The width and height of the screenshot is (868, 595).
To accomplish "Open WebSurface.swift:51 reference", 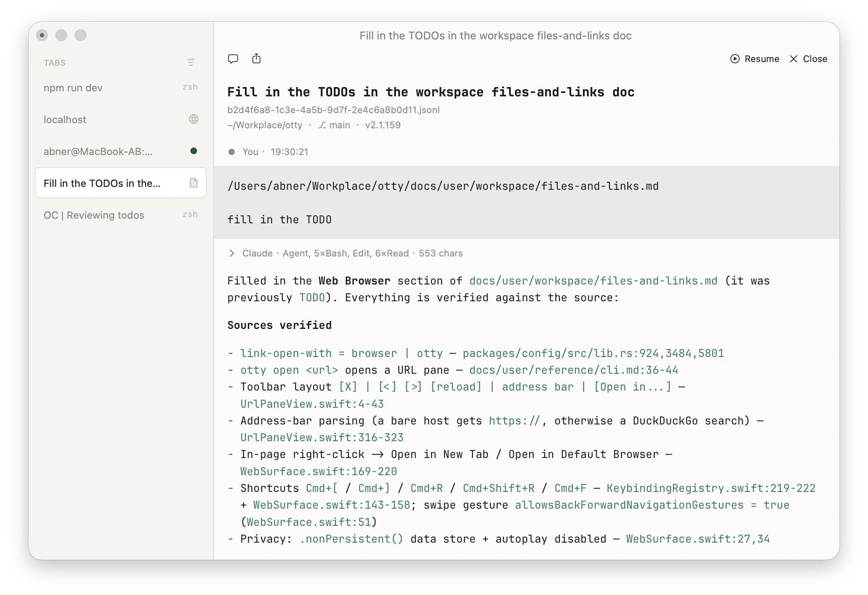I will (x=309, y=522).
